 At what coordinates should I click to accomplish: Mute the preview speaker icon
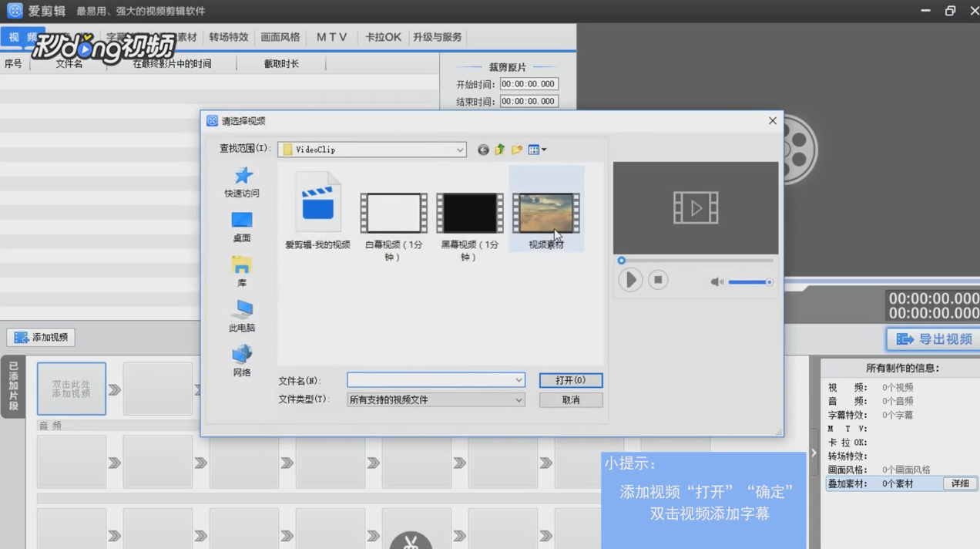(717, 282)
